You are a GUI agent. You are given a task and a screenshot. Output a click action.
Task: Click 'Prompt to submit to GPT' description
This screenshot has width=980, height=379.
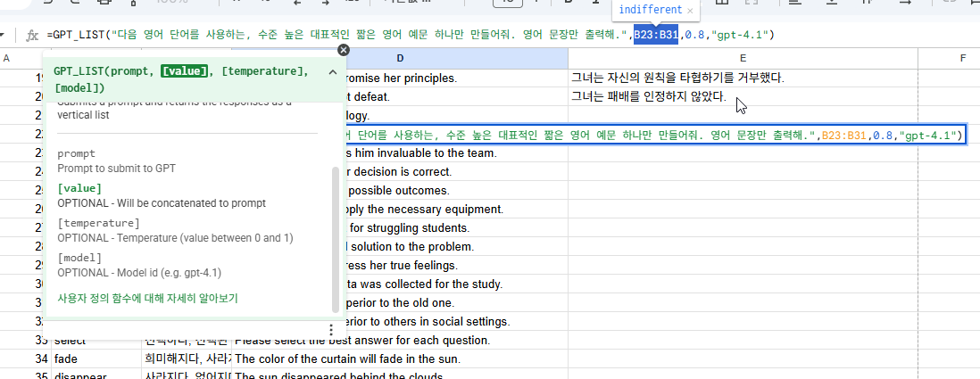coord(115,168)
